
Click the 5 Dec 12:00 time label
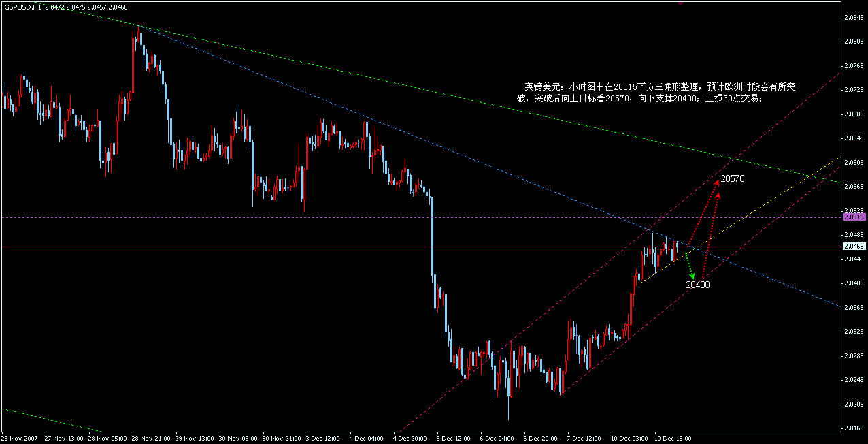pos(454,439)
